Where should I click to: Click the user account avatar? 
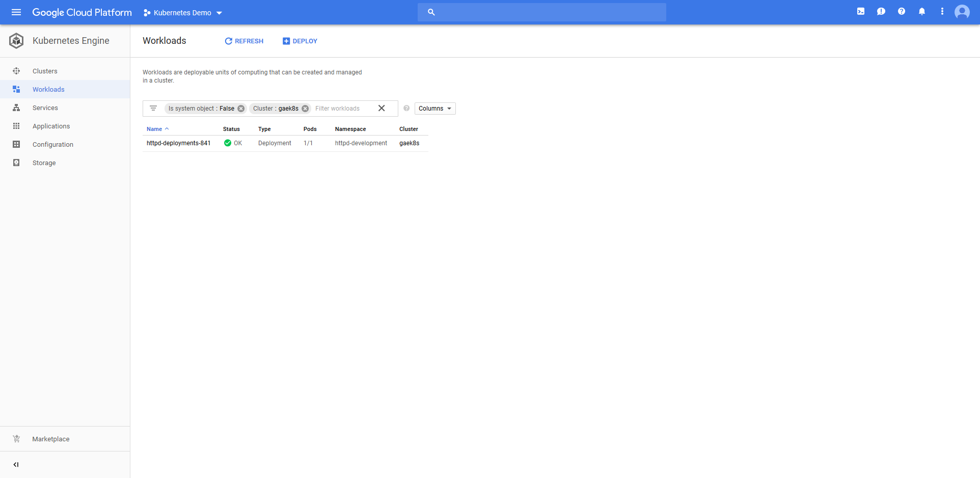962,12
